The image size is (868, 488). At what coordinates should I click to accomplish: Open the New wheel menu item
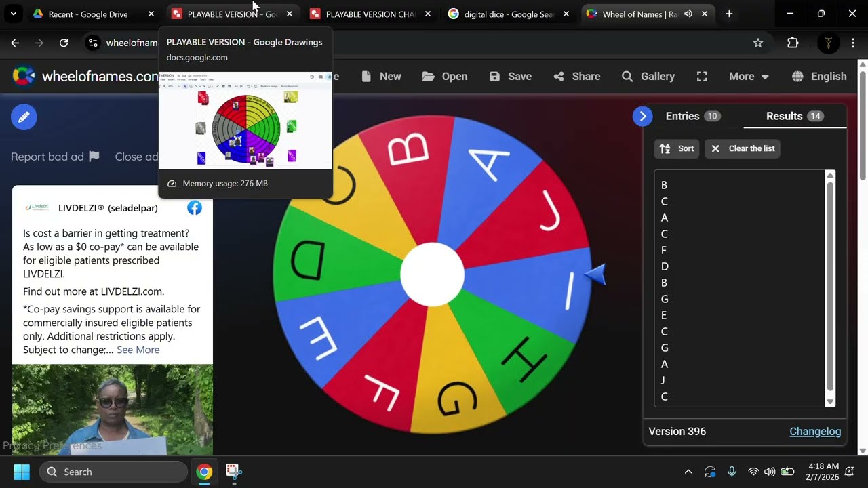381,76
